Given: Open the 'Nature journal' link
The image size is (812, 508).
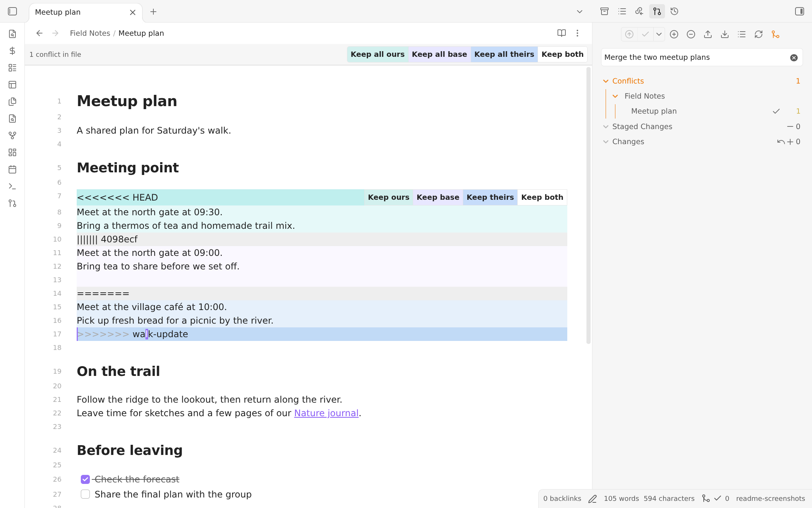Looking at the screenshot, I should [326, 413].
